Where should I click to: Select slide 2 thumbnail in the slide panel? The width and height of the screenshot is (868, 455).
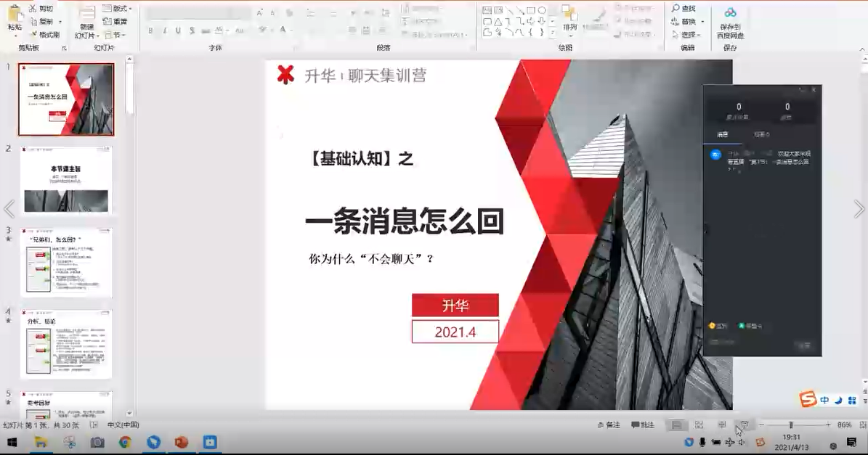click(x=66, y=180)
